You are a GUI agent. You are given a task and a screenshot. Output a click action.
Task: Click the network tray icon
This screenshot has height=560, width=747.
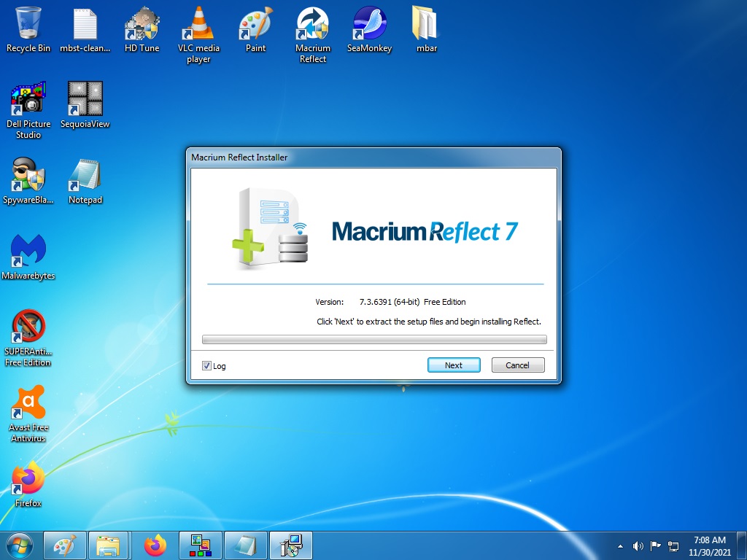click(x=673, y=546)
